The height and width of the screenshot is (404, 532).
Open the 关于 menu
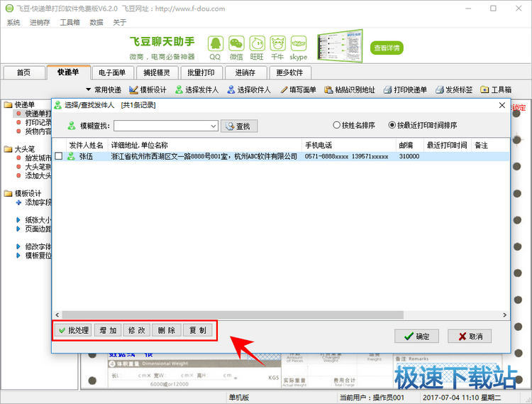tap(119, 23)
